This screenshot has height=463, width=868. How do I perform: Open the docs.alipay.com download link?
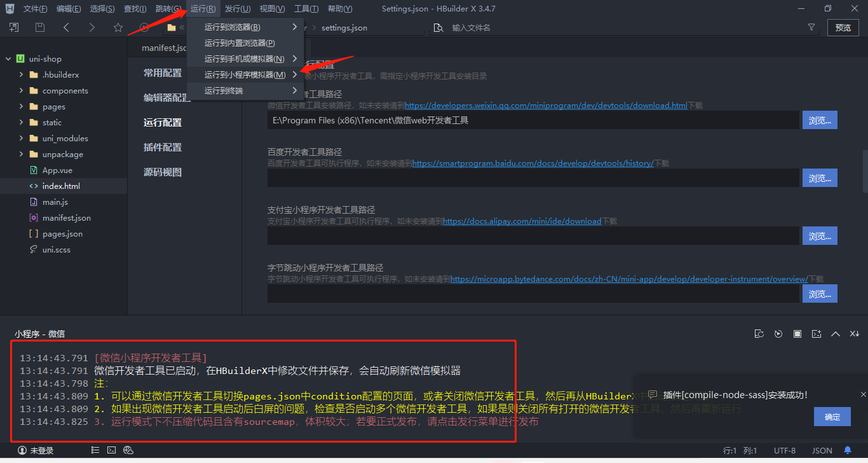pyautogui.click(x=522, y=221)
